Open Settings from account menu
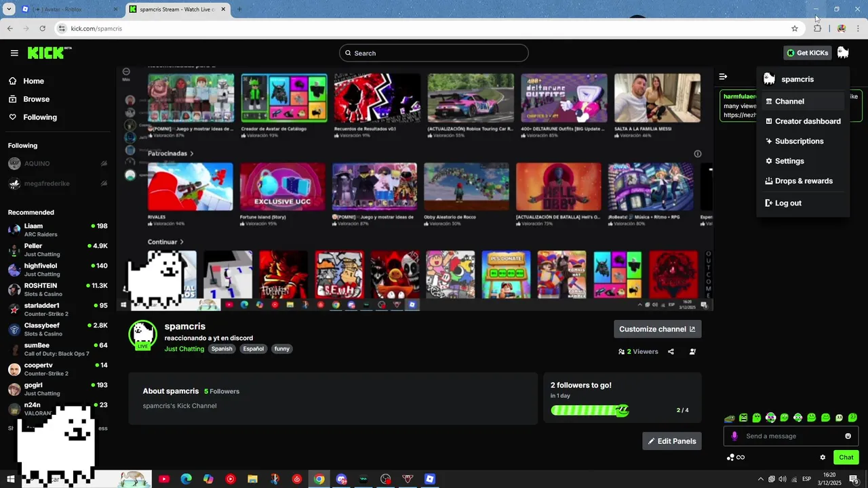 [803, 161]
